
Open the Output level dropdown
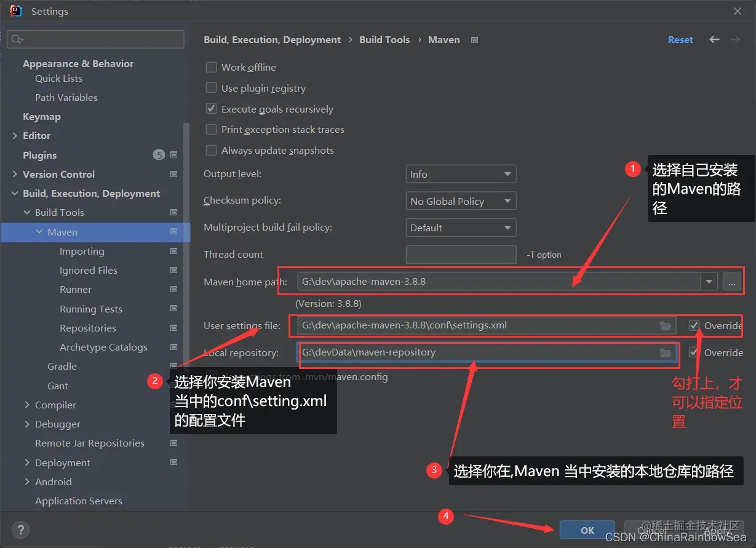461,174
